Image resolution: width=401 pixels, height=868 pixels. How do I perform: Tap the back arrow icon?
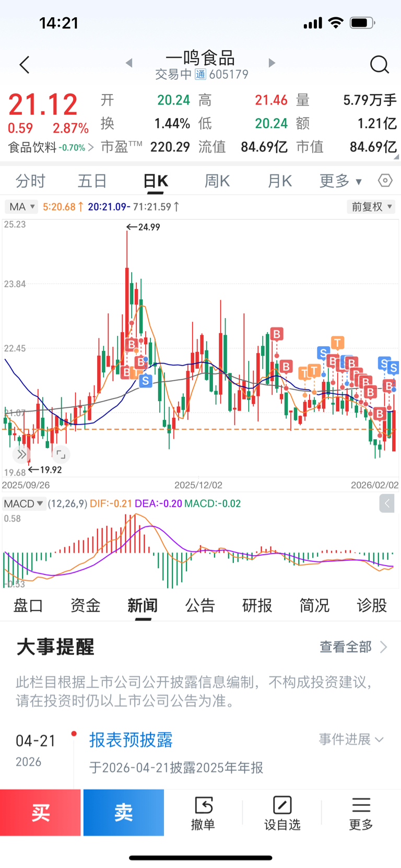click(x=25, y=65)
